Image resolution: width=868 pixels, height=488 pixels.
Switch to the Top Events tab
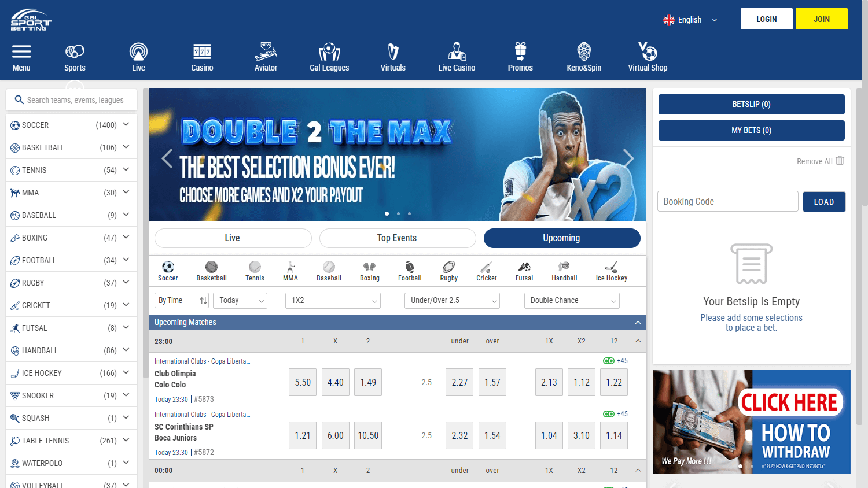pos(397,238)
